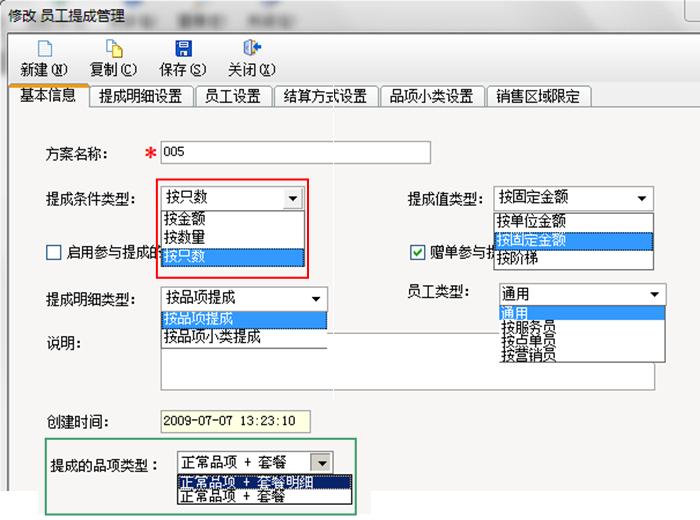700x520 pixels.
Task: Enable the 启用参与提成 checkbox
Action: pos(54,253)
